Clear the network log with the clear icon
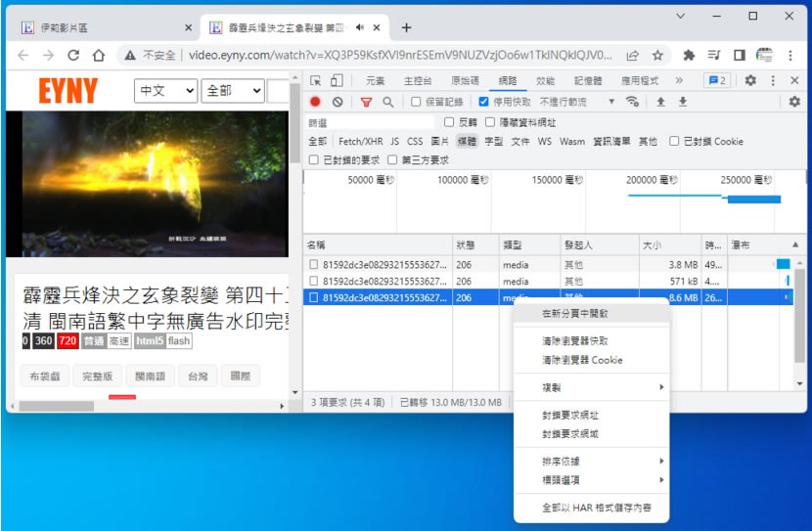812x531 pixels. click(338, 102)
